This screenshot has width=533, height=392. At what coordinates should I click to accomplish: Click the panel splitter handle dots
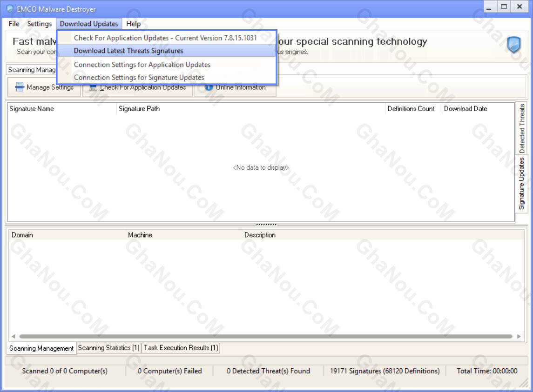[266, 225]
